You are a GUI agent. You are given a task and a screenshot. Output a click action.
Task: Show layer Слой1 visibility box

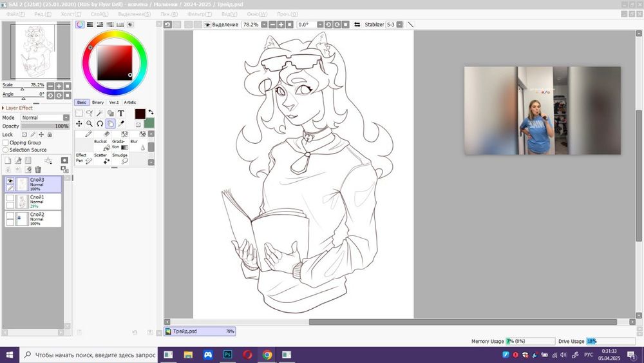coord(10,198)
